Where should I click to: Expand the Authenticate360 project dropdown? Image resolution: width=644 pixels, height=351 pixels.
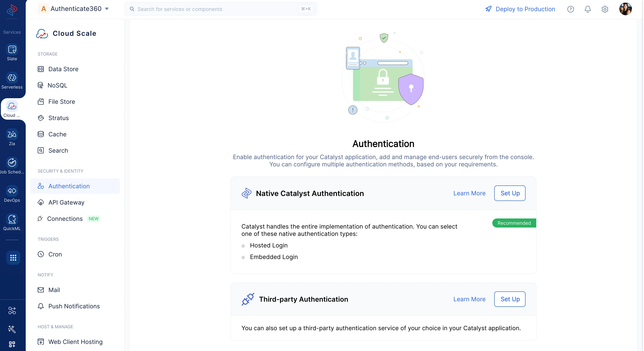click(x=107, y=9)
